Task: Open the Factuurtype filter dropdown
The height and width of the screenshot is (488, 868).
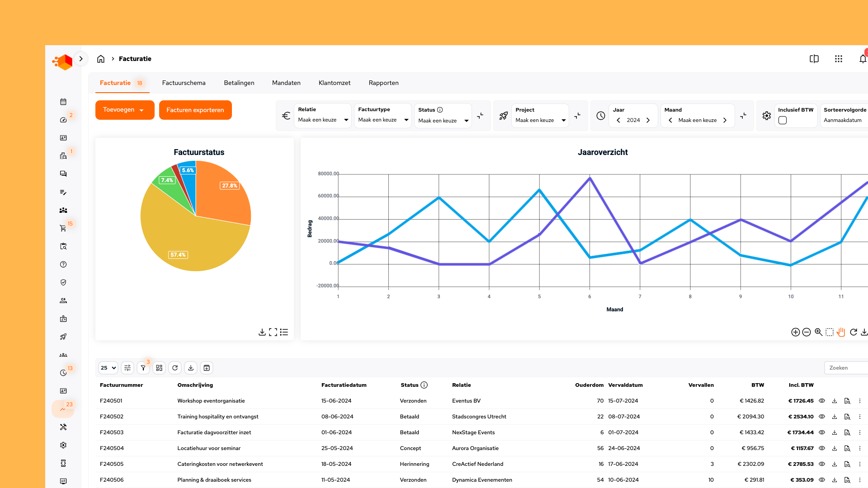Action: 383,120
